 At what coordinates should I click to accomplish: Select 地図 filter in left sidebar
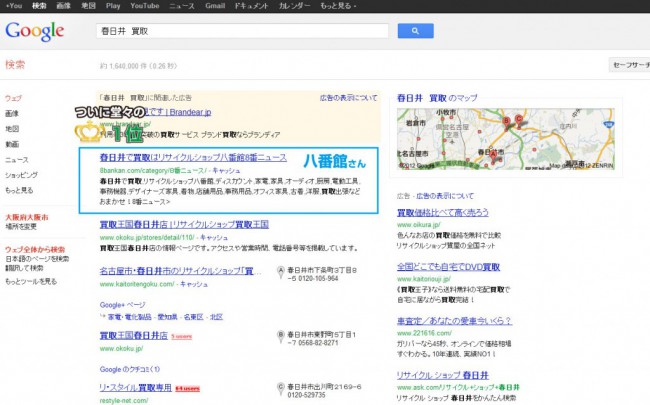[12, 129]
